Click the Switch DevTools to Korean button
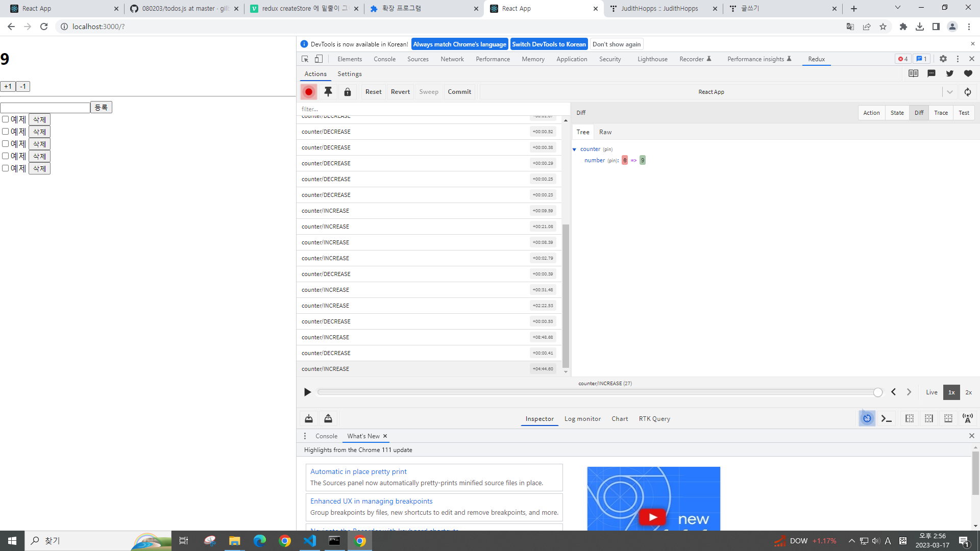This screenshot has width=980, height=551. coord(549,44)
